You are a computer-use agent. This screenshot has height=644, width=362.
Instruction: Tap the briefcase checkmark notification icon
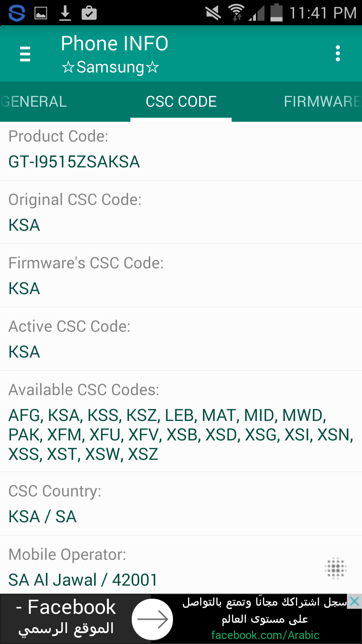click(x=89, y=13)
